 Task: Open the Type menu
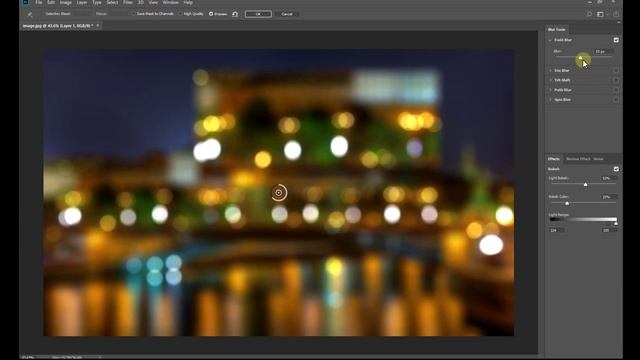pyautogui.click(x=97, y=2)
